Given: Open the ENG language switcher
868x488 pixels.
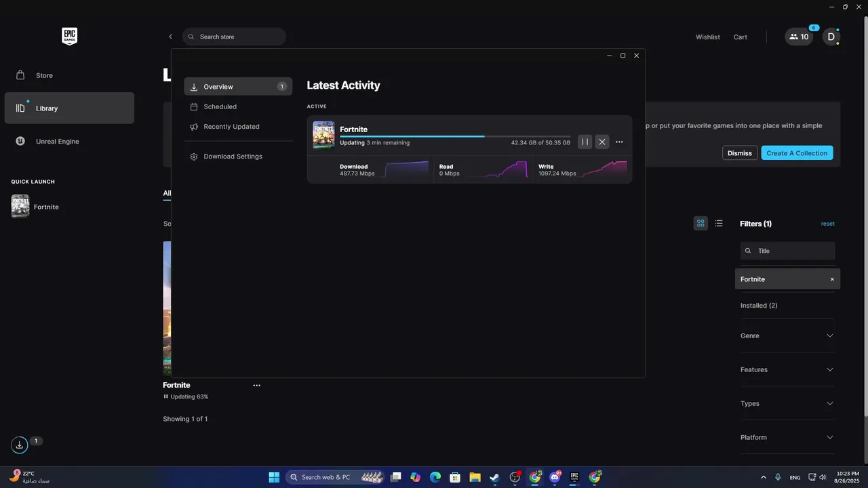Looking at the screenshot, I should [x=795, y=477].
